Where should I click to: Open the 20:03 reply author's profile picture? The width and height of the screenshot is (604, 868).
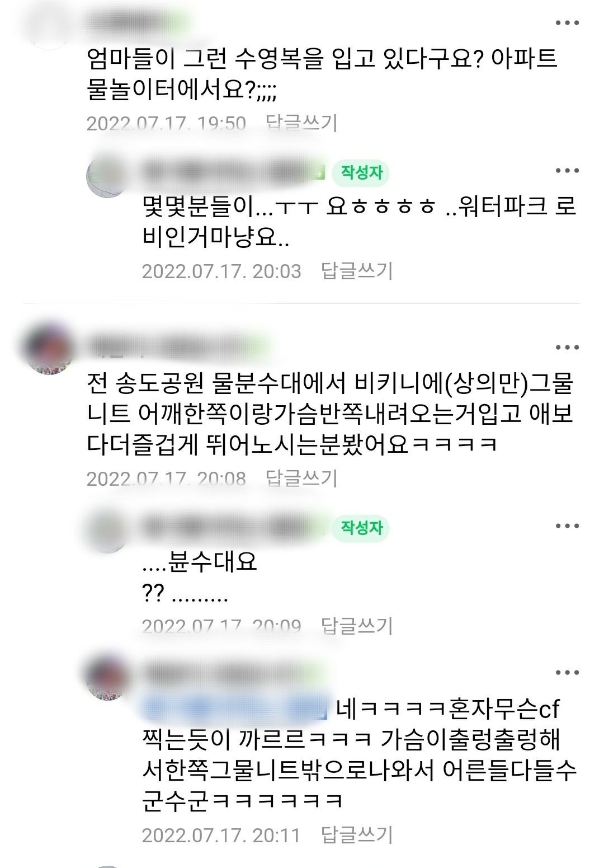coord(107,176)
